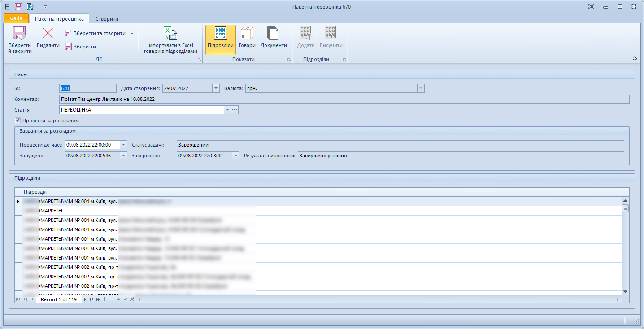Viewport: 644px width, 329px height.
Task: Click the quick access save icon
Action: click(18, 7)
